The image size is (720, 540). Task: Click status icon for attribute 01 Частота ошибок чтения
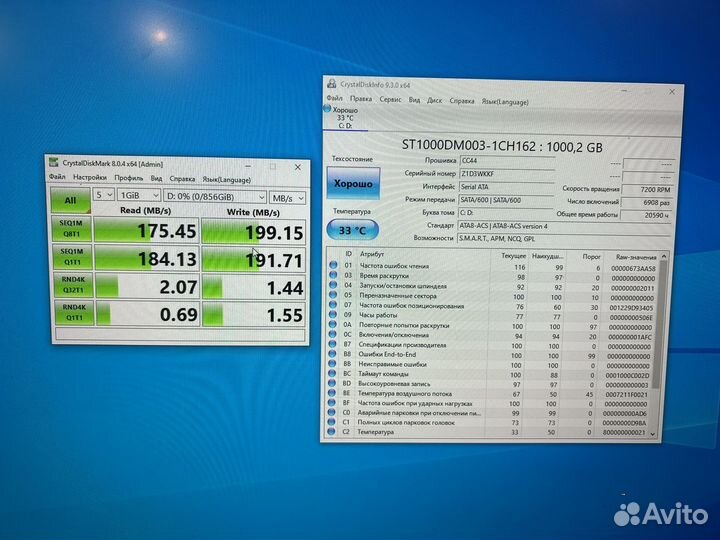[x=333, y=265]
